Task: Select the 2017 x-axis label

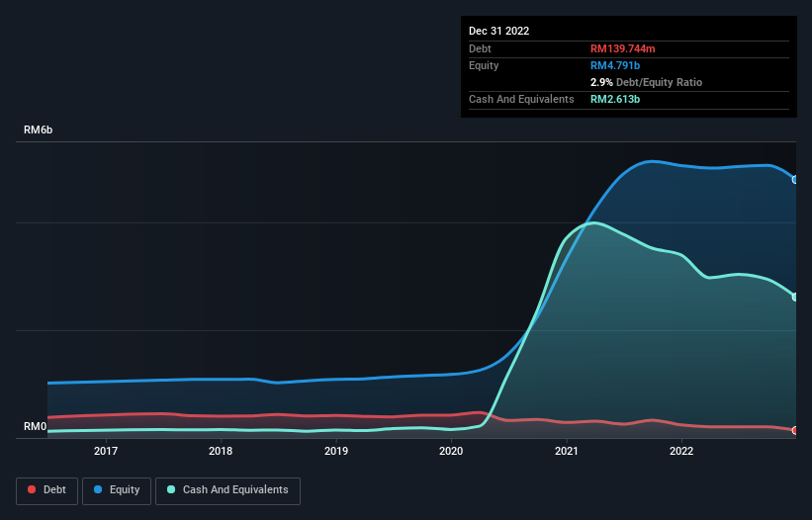Action: tap(106, 451)
